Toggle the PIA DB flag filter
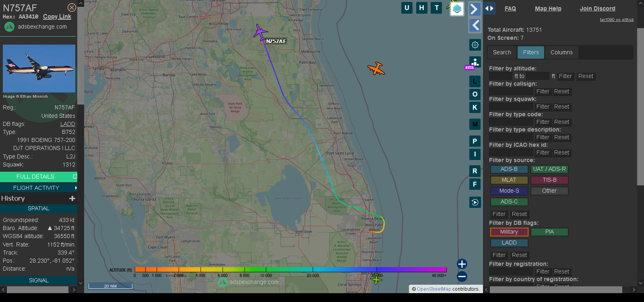 click(549, 232)
